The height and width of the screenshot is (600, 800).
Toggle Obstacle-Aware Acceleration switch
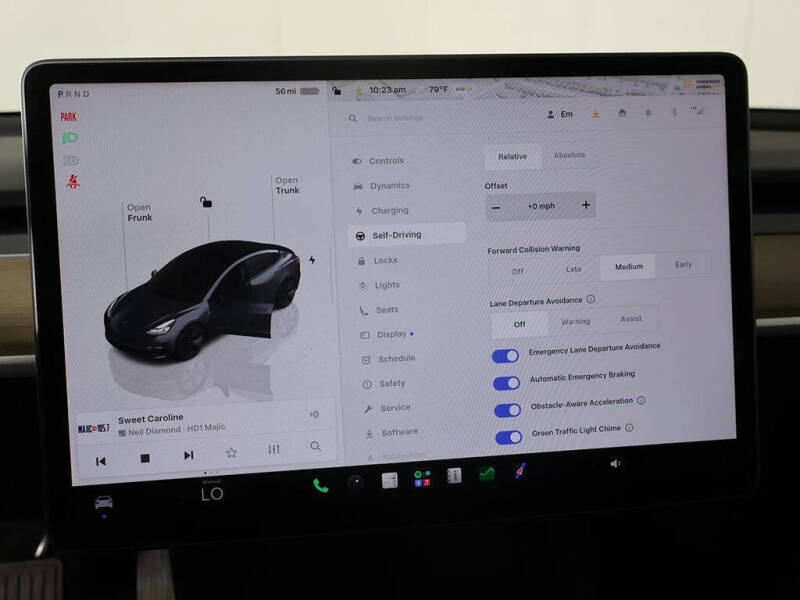508,410
